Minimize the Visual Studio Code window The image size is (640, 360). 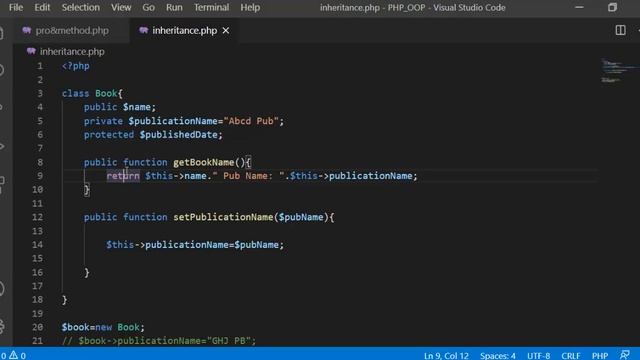coord(579,7)
